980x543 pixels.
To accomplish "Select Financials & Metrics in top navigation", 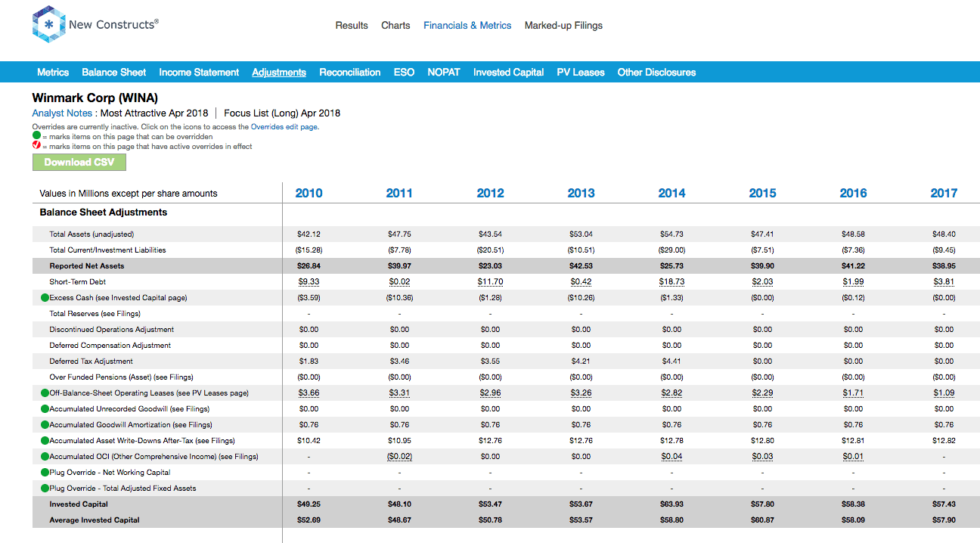I will [x=467, y=26].
